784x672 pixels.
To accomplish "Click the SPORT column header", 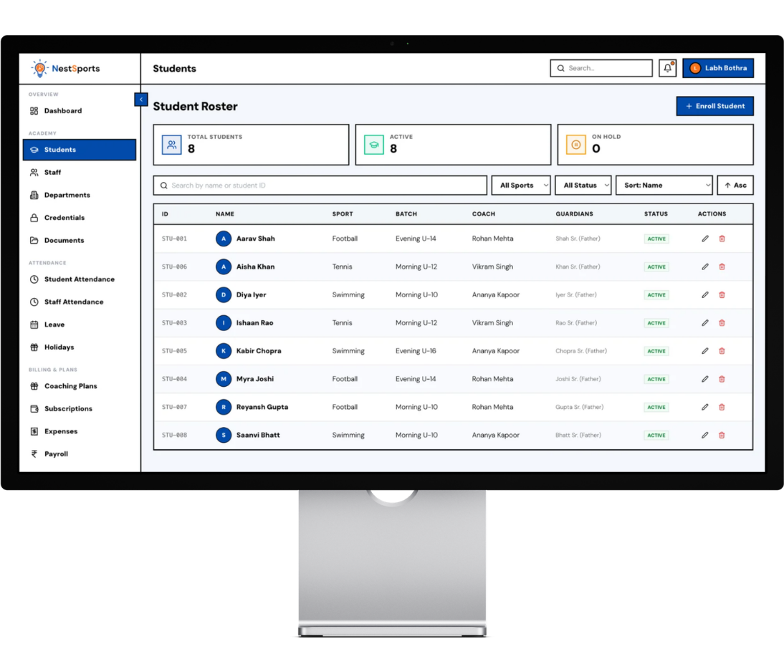I will click(x=343, y=214).
